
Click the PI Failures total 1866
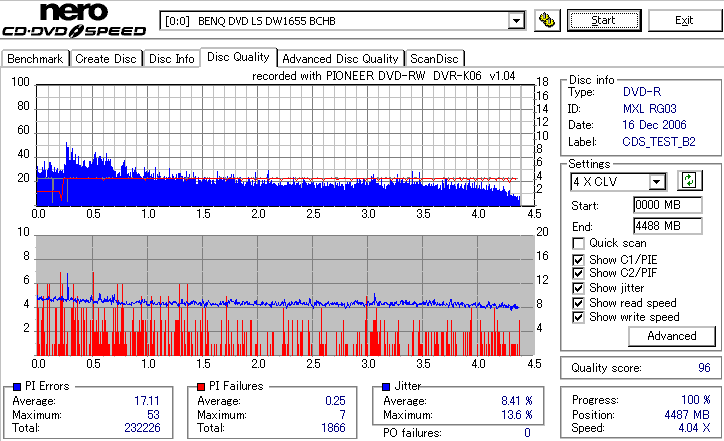tap(333, 428)
